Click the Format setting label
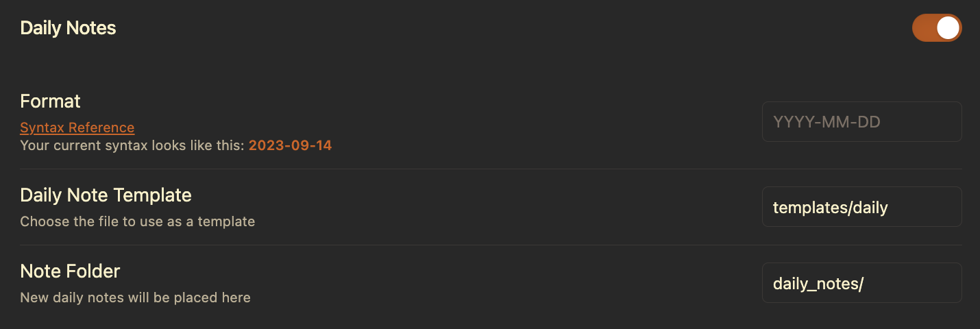This screenshot has width=980, height=329. 50,101
